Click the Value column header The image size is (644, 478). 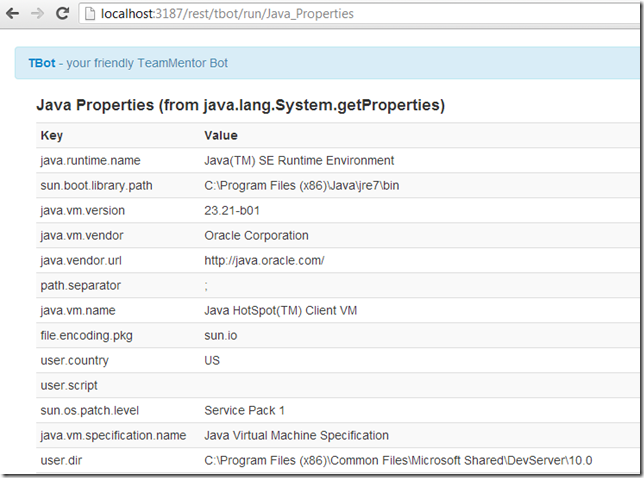(x=222, y=135)
